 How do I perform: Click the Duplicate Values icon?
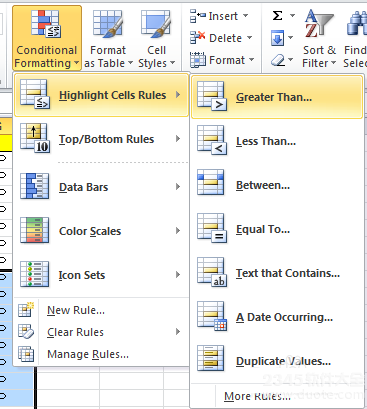click(211, 358)
